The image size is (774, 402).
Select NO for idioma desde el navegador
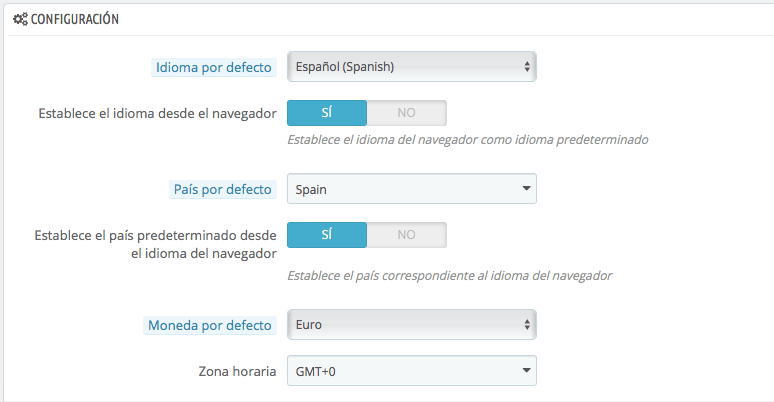coord(407,113)
